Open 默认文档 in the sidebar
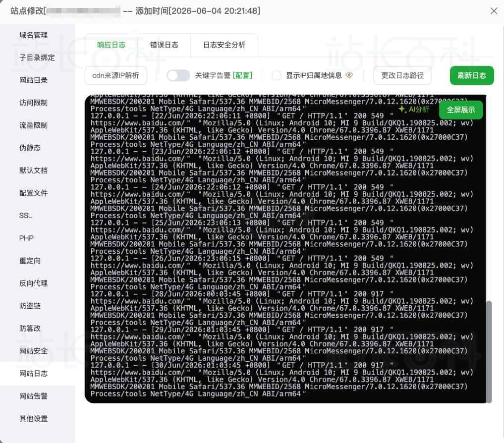504x443 pixels. point(33,170)
